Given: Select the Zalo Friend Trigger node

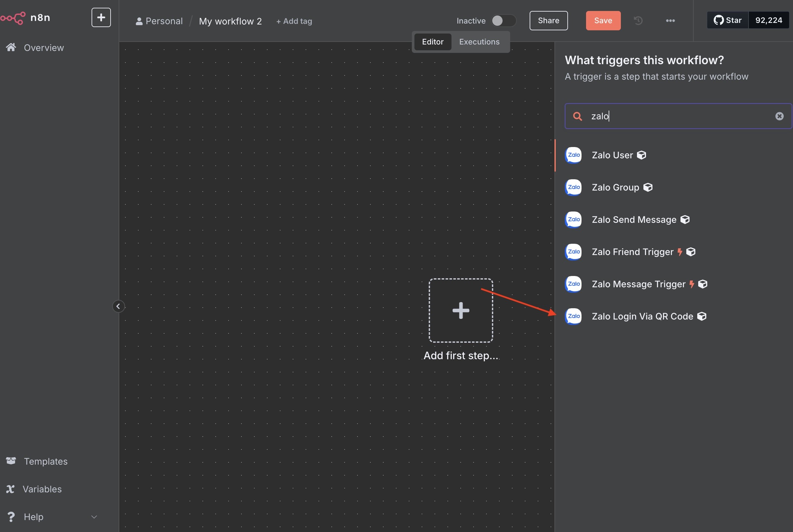Looking at the screenshot, I should click(x=674, y=252).
